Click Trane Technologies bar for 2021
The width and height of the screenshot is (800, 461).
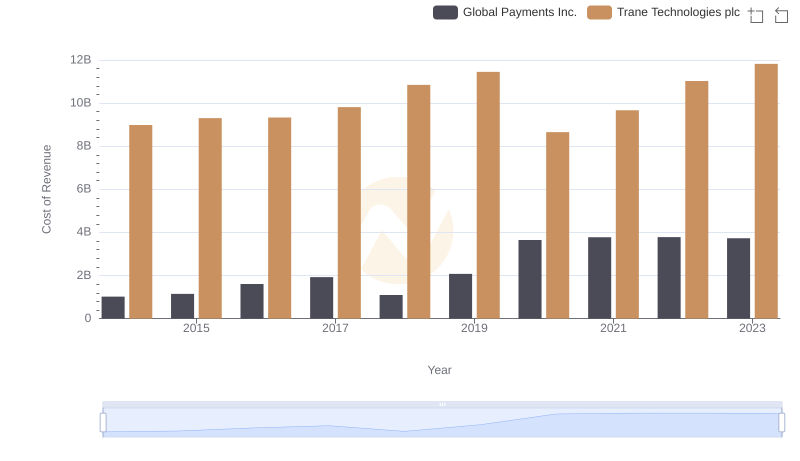(628, 214)
